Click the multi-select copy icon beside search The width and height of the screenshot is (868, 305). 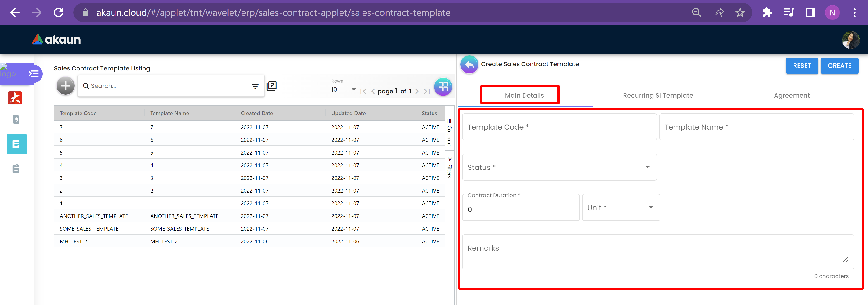272,86
